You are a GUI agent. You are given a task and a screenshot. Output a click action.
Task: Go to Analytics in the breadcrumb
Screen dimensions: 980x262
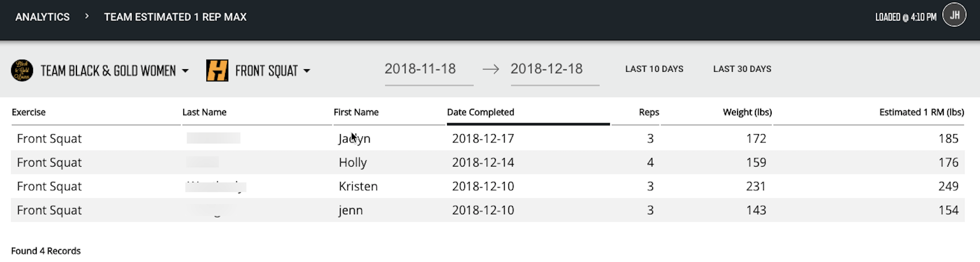pyautogui.click(x=42, y=17)
